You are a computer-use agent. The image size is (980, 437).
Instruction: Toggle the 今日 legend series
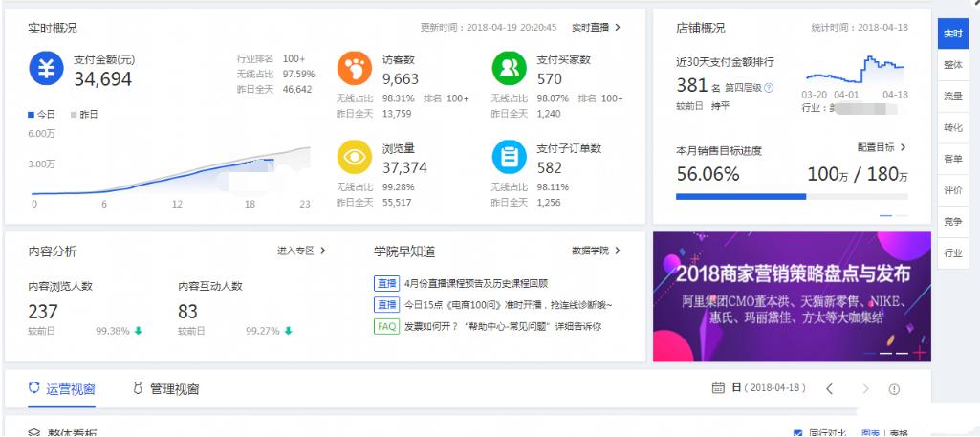pyautogui.click(x=41, y=115)
